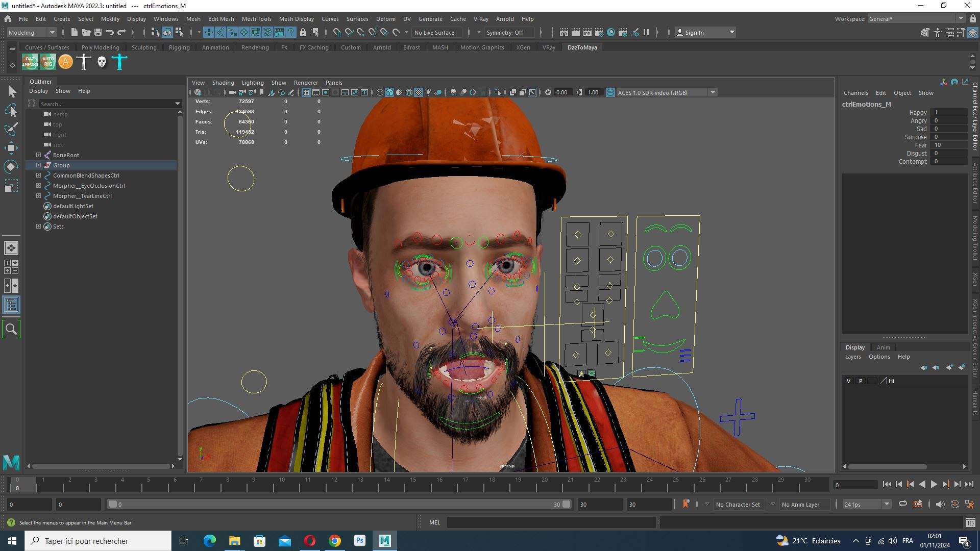The width and height of the screenshot is (980, 551).
Task: Click the Sign In button
Action: [705, 32]
